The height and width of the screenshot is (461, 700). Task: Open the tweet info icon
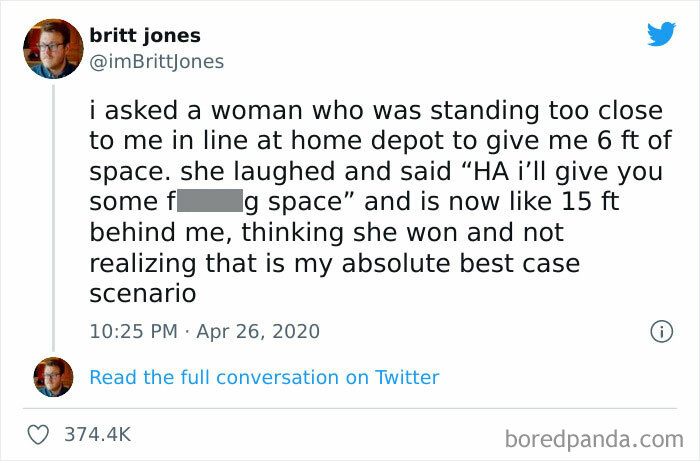659,329
